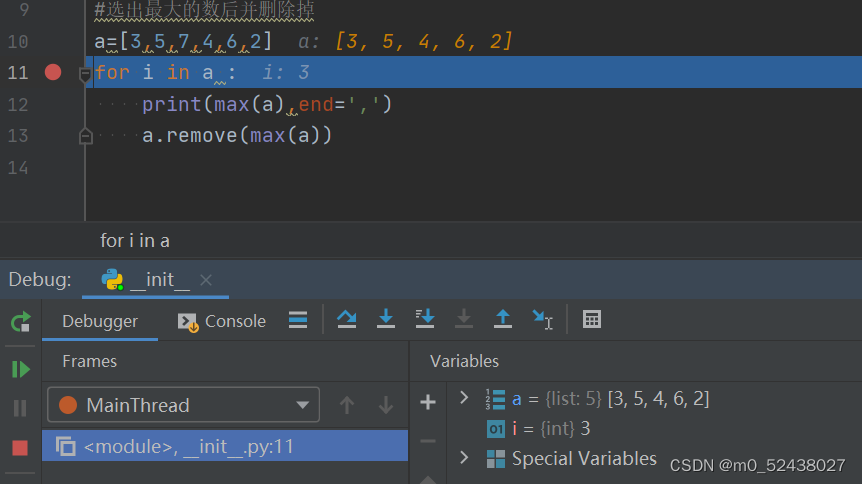
Task: Click the Run to Cursor icon
Action: pos(543,320)
